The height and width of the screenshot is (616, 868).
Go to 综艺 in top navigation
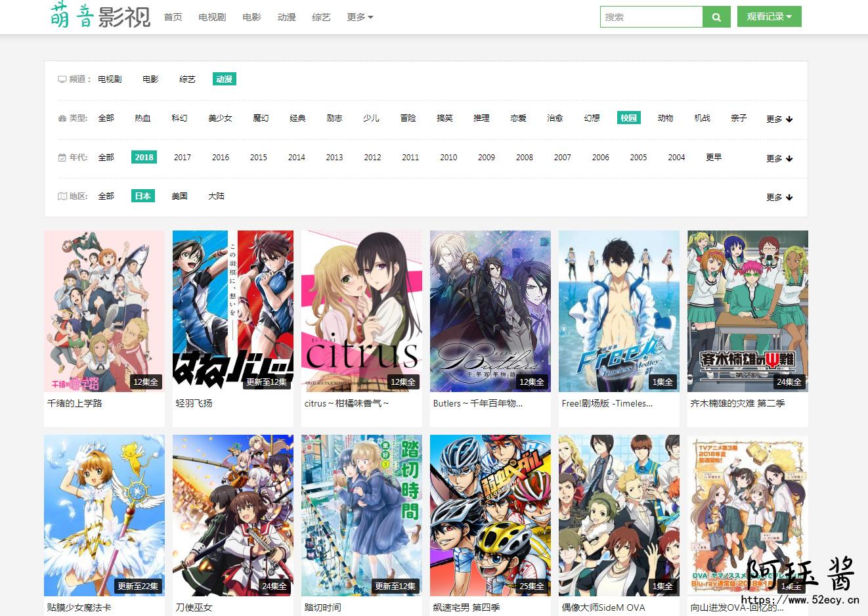click(321, 17)
